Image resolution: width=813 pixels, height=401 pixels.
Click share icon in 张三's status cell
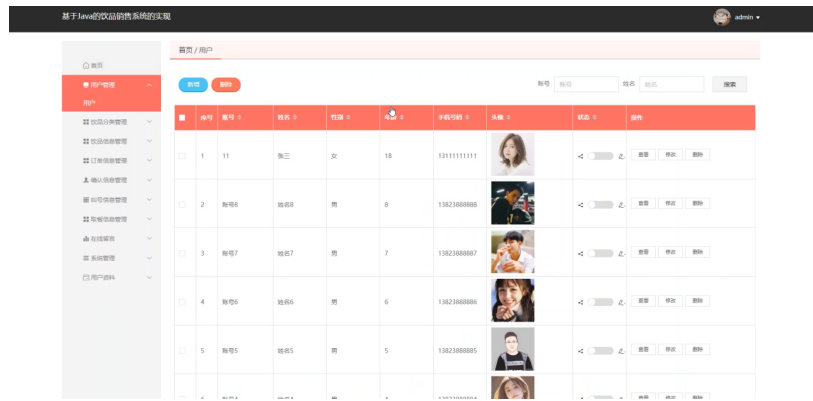[581, 156]
